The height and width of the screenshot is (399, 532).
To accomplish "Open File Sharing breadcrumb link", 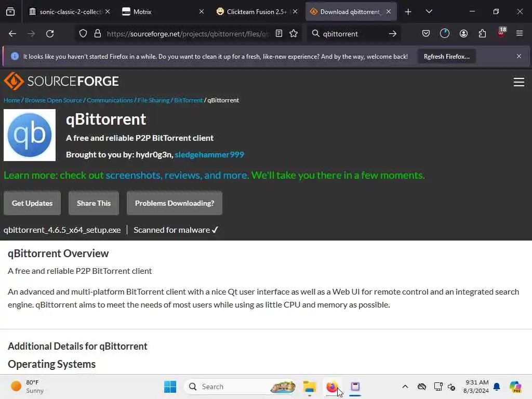I will (x=153, y=100).
